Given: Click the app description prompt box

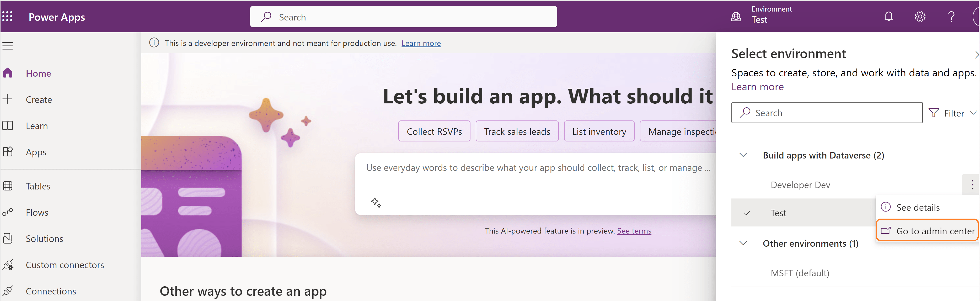Looking at the screenshot, I should (535, 184).
